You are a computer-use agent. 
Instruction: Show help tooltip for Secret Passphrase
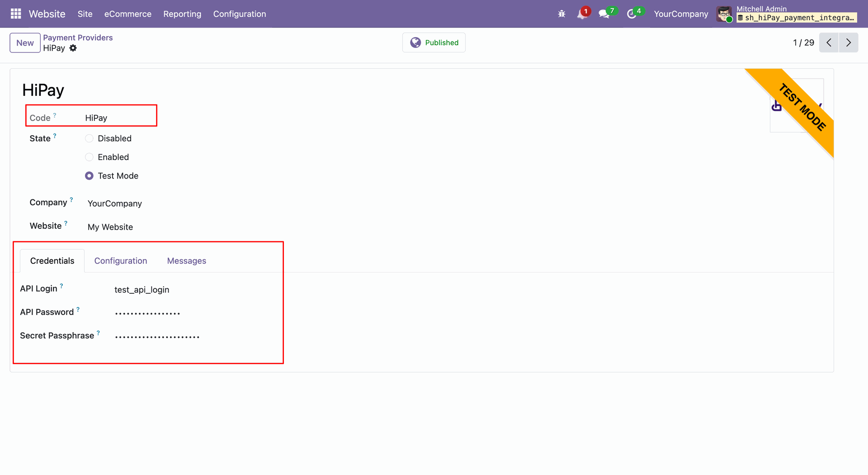(98, 333)
